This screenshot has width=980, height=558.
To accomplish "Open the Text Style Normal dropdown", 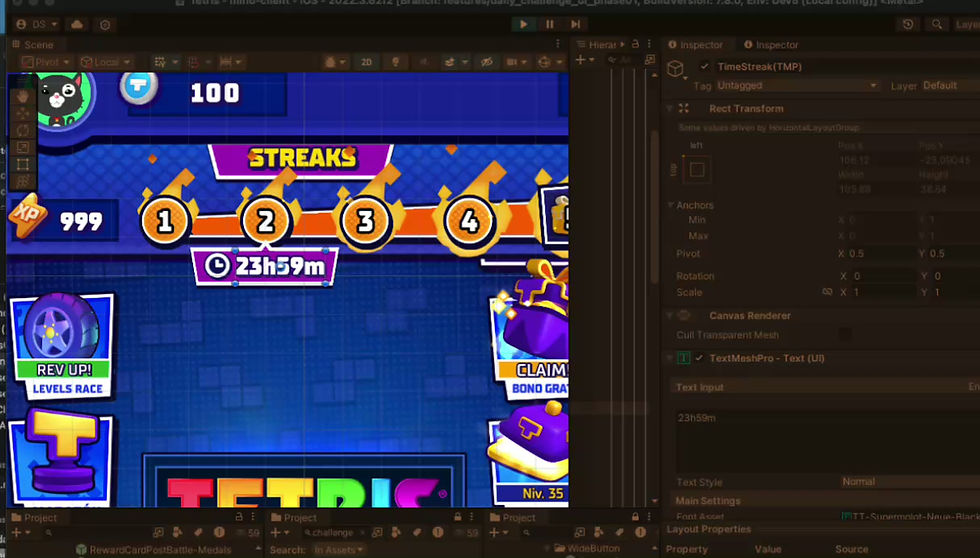I will [909, 482].
